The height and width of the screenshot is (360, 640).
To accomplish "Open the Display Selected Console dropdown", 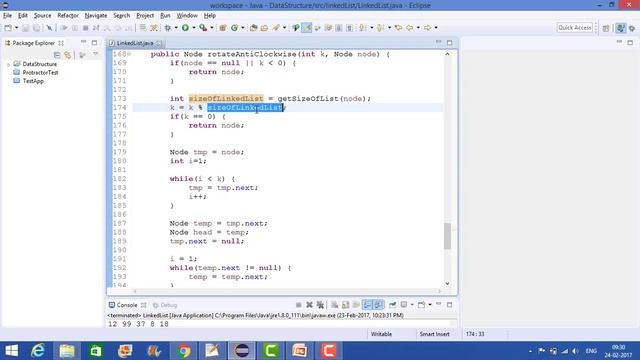I will pos(412,305).
